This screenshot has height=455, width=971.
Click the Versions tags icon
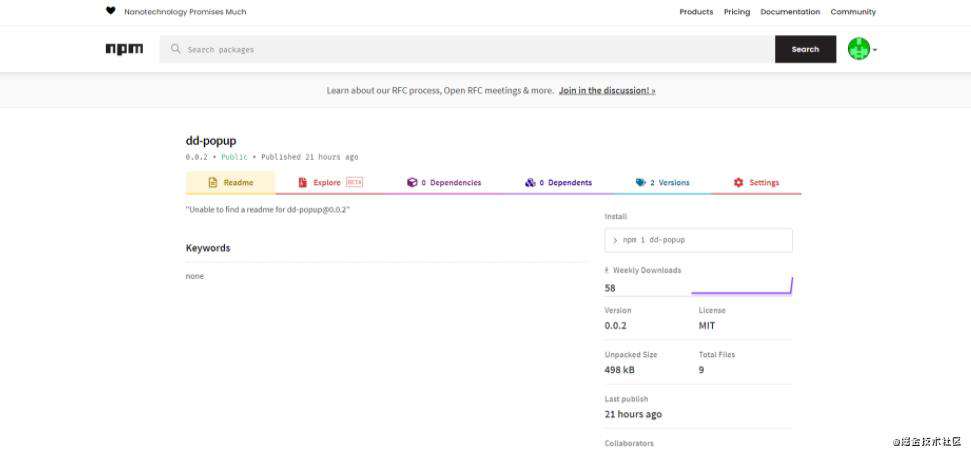[640, 183]
